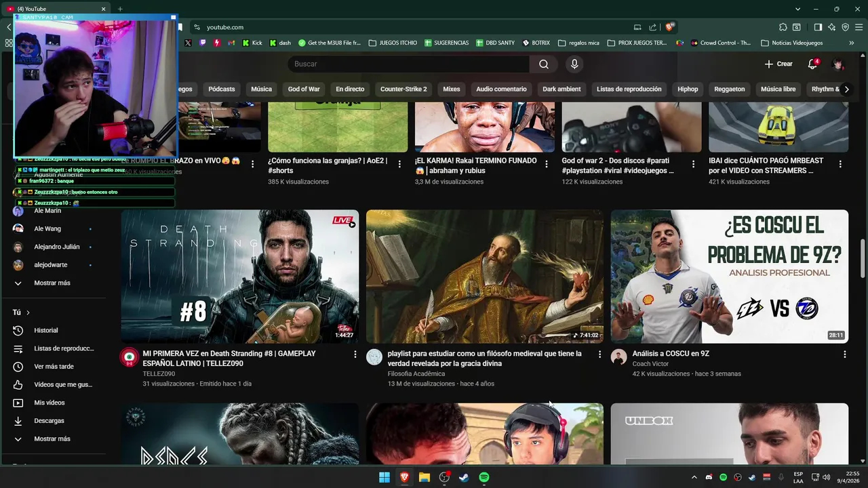Open OBS Studio from taskbar
Image resolution: width=868 pixels, height=488 pixels.
(x=444, y=477)
